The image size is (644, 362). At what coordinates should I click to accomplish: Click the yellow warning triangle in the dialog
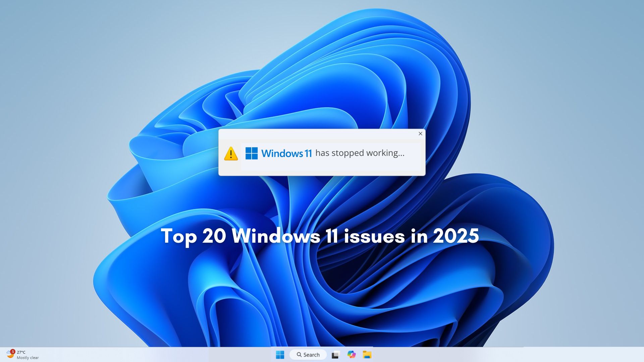(x=230, y=154)
